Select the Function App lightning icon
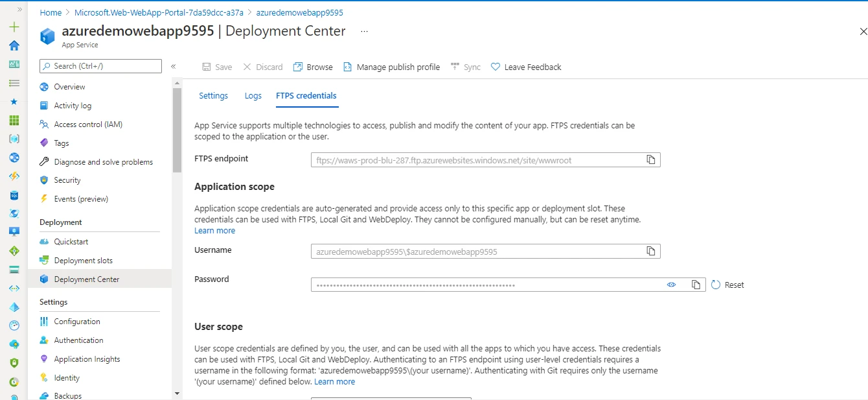The height and width of the screenshot is (400, 868). (x=14, y=175)
